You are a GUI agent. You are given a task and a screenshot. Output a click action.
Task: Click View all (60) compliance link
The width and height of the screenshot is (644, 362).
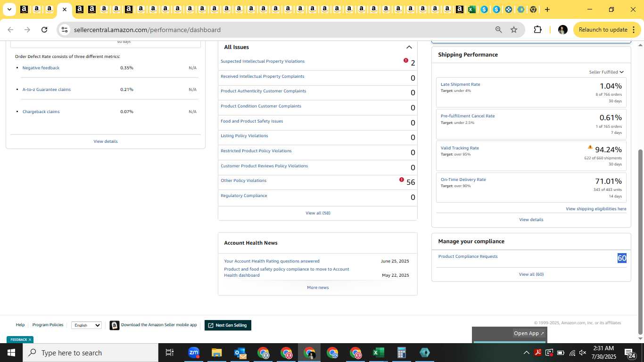coord(531,274)
